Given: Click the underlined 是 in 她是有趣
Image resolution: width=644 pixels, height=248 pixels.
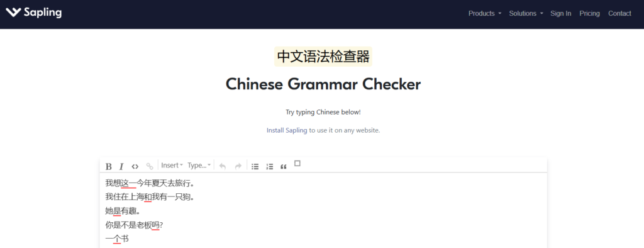Looking at the screenshot, I should point(117,211).
